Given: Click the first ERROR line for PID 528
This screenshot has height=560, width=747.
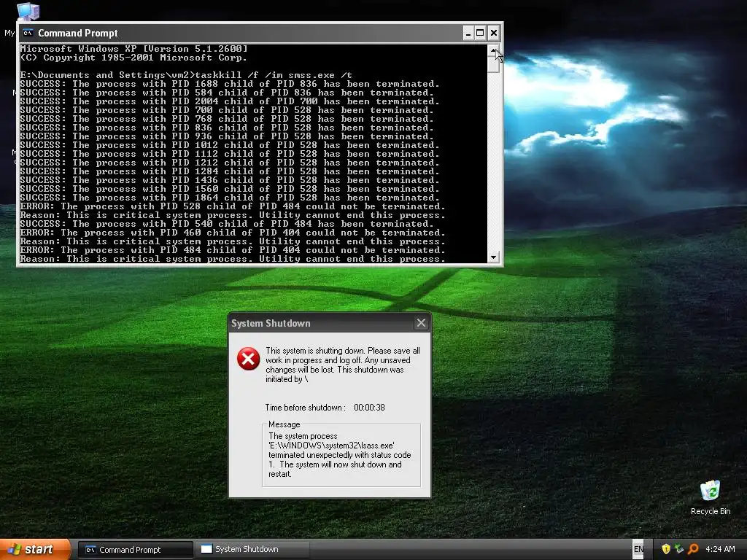Looking at the screenshot, I should click(233, 206).
